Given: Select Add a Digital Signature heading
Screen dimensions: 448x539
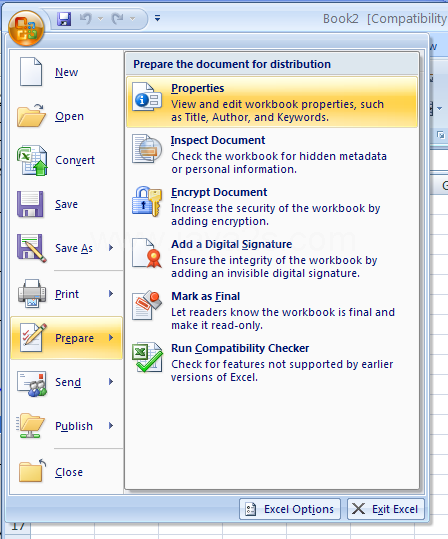Looking at the screenshot, I should pos(232,244).
